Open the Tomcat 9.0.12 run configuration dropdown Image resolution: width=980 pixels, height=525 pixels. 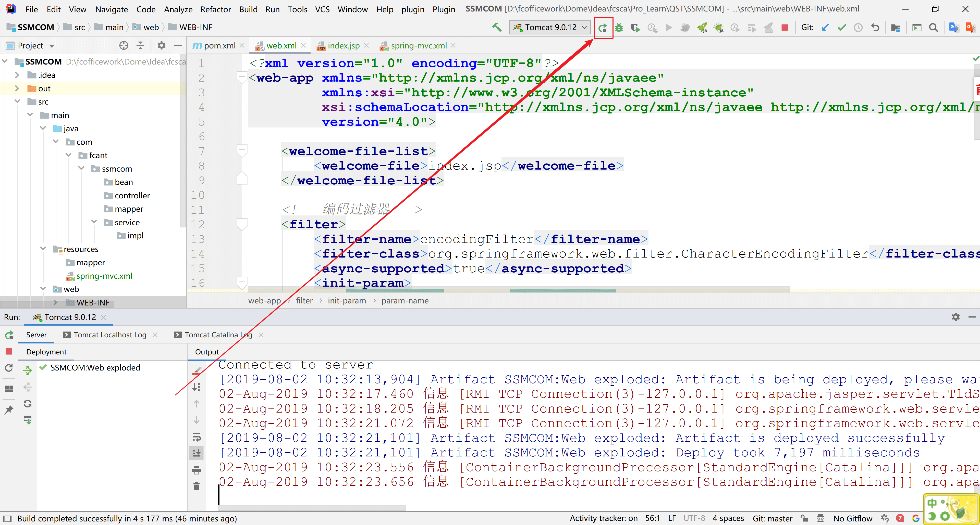click(x=550, y=27)
